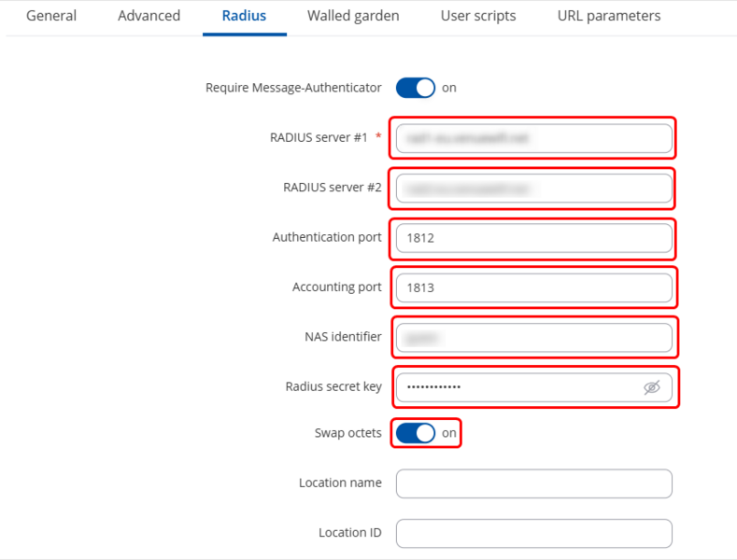
Task: Click the "RADIUS server #1" label text
Action: pos(319,137)
